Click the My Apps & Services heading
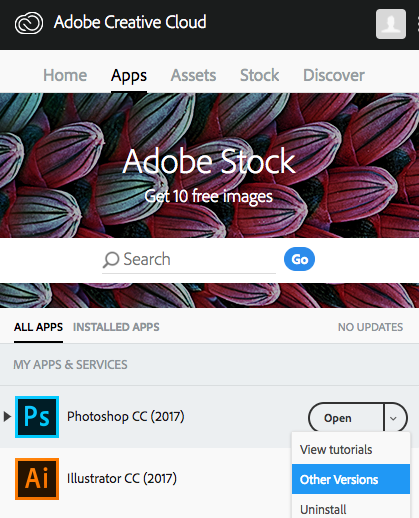 [x=70, y=365]
